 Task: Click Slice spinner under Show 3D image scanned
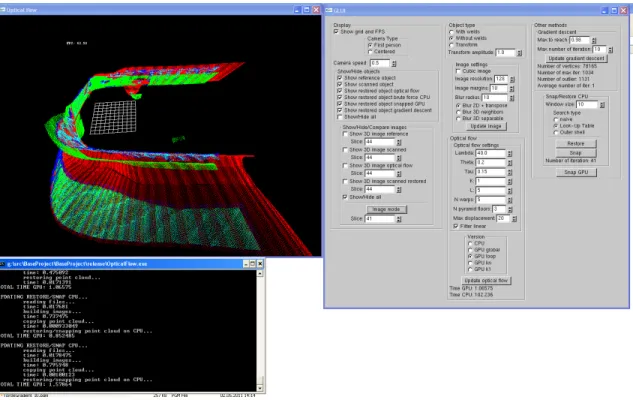pyautogui.click(x=399, y=158)
